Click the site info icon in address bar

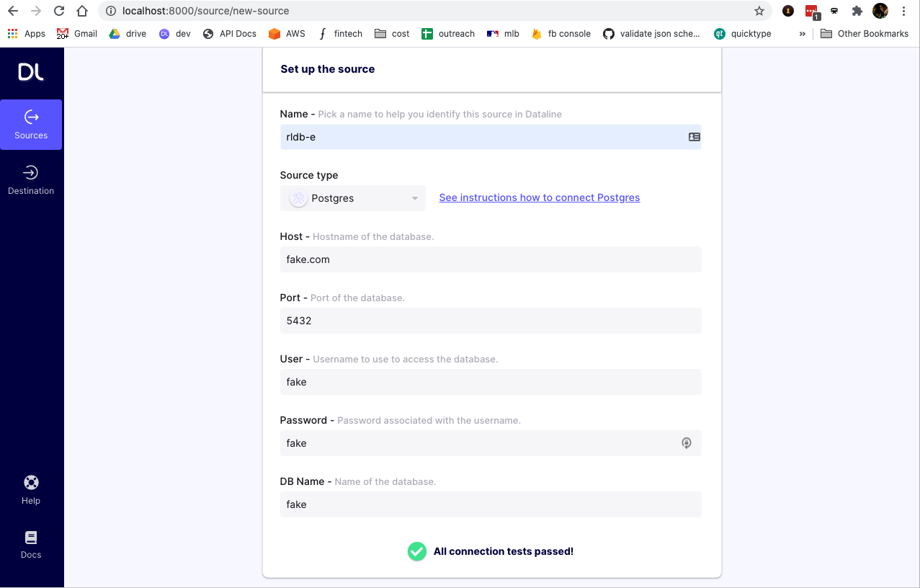(110, 11)
